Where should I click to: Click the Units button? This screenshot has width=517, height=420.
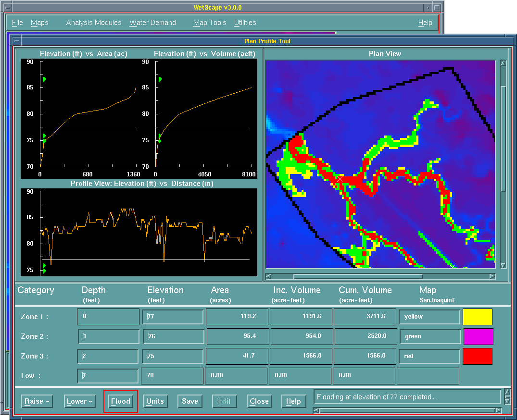(155, 401)
